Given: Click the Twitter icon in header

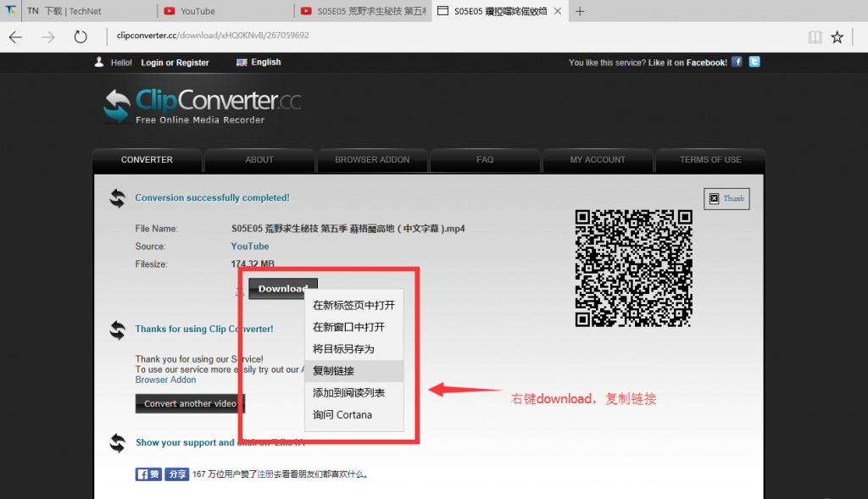Looking at the screenshot, I should tap(754, 61).
